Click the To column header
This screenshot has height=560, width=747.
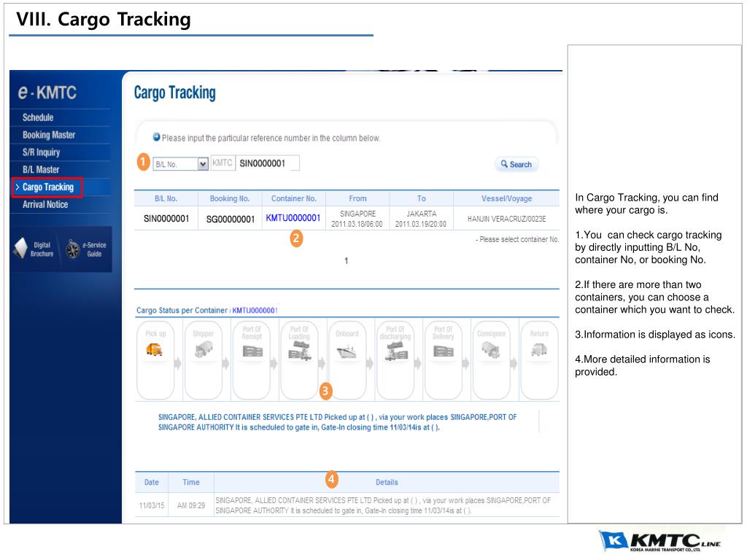point(422,198)
